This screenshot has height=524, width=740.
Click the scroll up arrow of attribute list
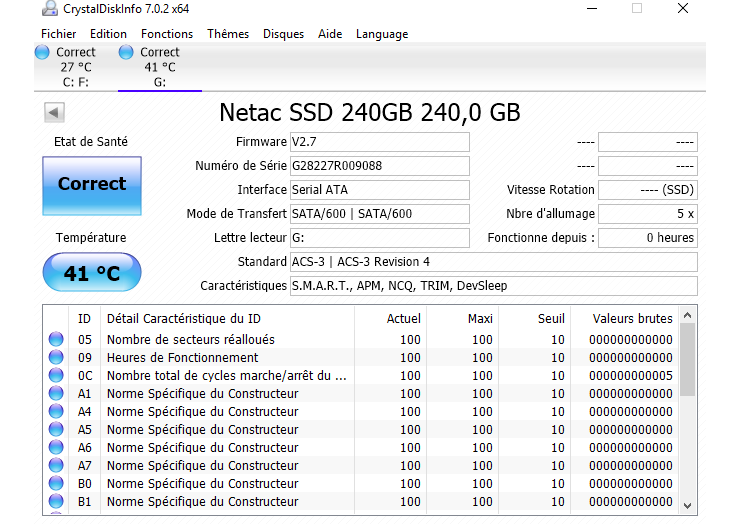point(688,315)
